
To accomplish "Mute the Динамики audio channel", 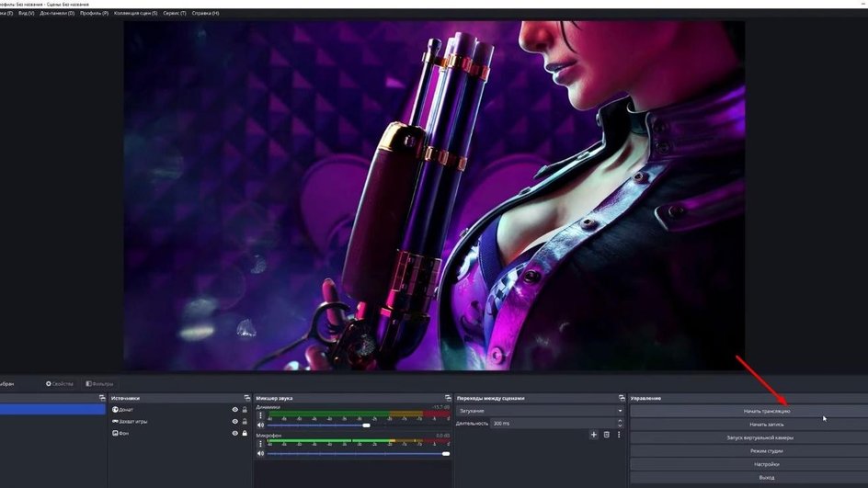I will [261, 425].
